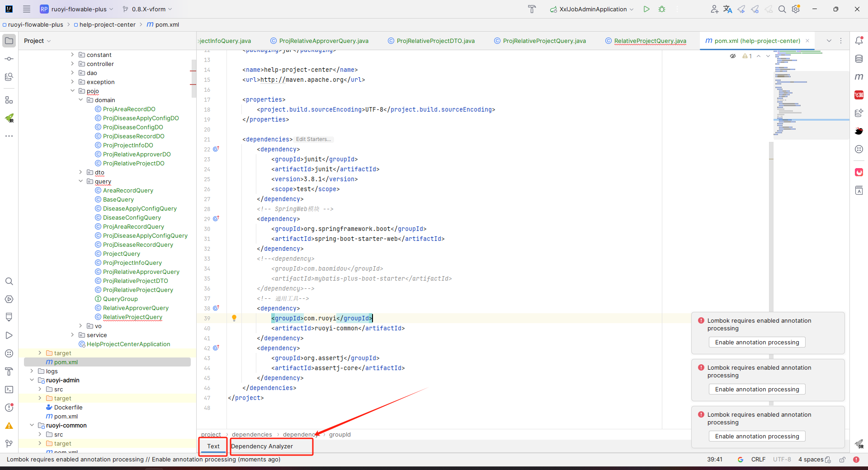Click the Debug bug icon
This screenshot has width=868, height=470.
[x=662, y=9]
